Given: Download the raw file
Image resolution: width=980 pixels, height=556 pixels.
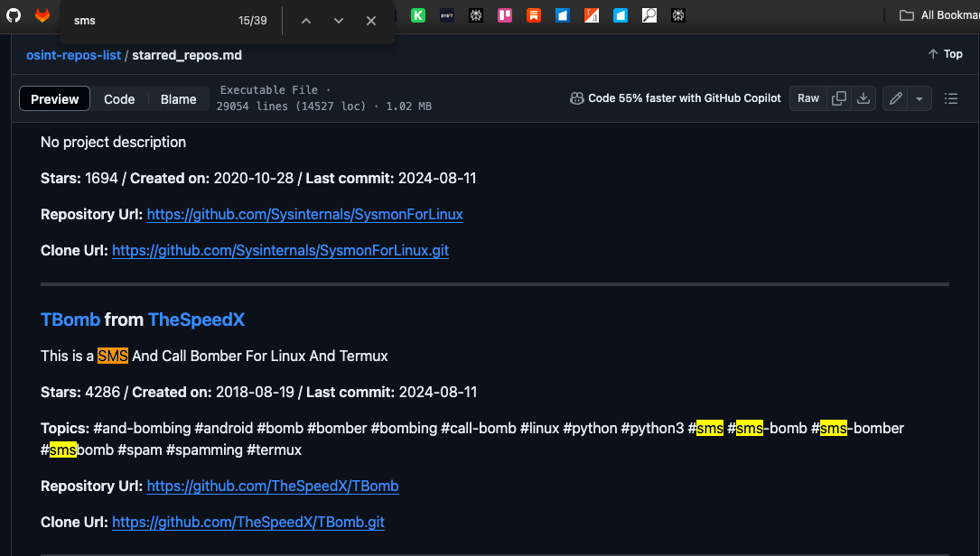Looking at the screenshot, I should [x=863, y=98].
